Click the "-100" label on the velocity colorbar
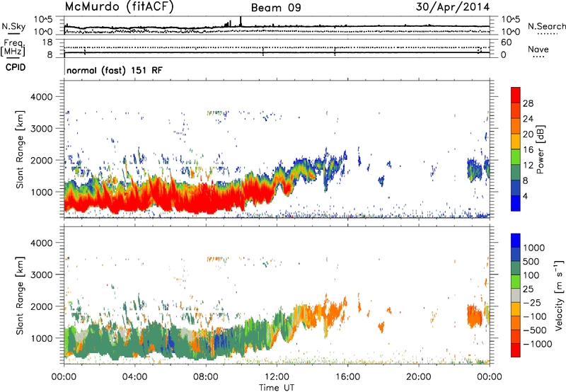566x392 pixels. click(x=535, y=316)
